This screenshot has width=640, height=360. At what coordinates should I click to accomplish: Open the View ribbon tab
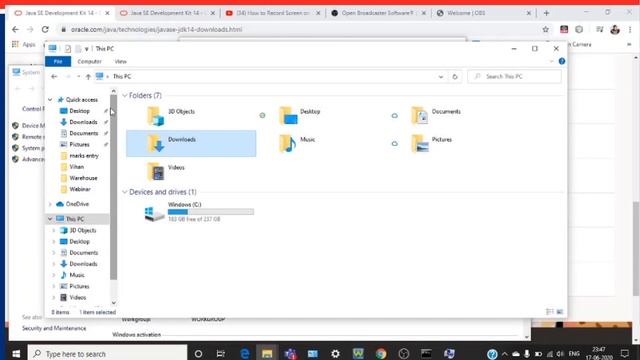(120, 61)
